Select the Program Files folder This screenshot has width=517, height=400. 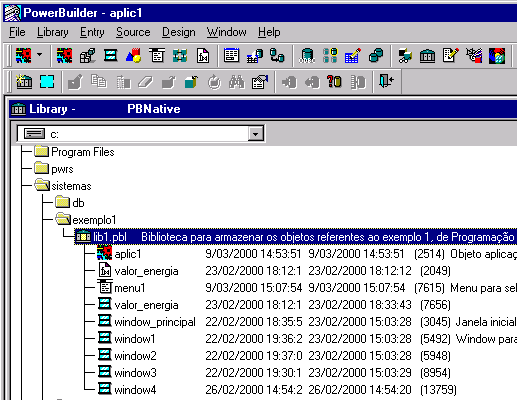pyautogui.click(x=83, y=152)
